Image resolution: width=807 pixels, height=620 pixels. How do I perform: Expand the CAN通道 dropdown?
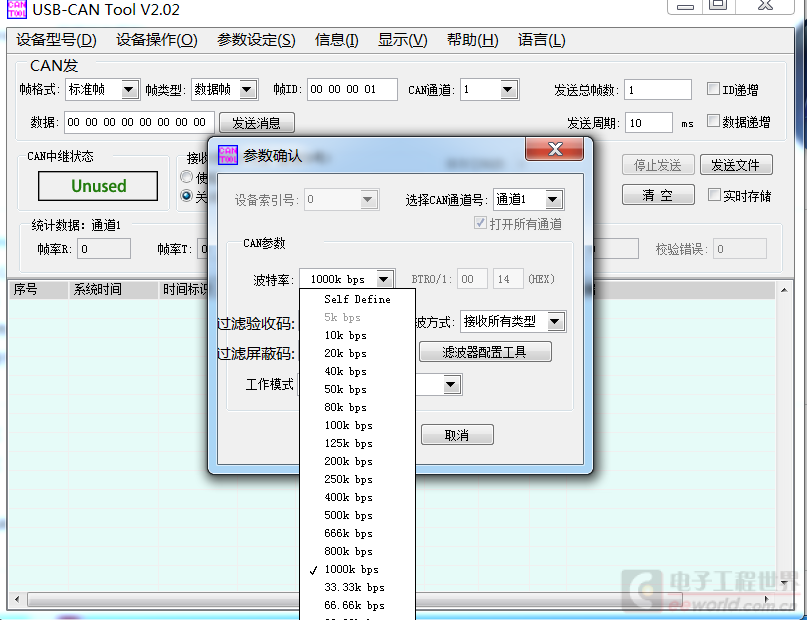(508, 90)
